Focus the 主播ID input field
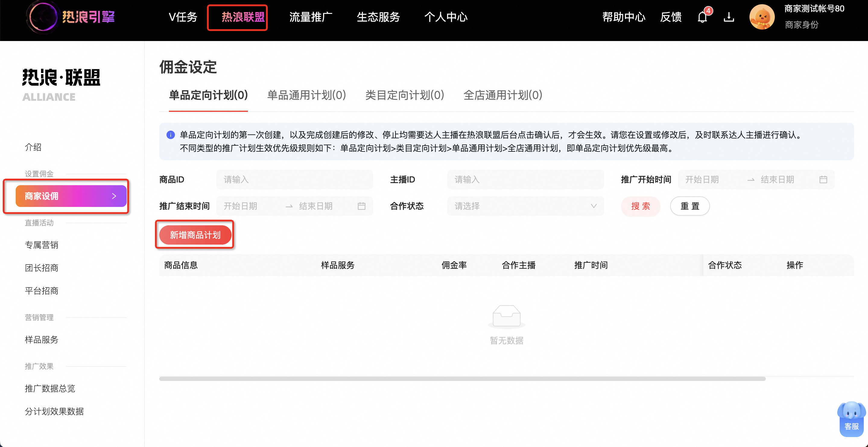Image resolution: width=868 pixels, height=447 pixels. click(x=525, y=180)
